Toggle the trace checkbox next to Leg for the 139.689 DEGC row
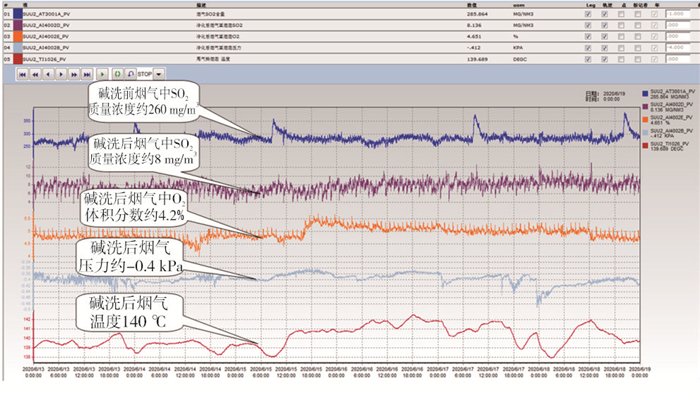 [x=604, y=59]
